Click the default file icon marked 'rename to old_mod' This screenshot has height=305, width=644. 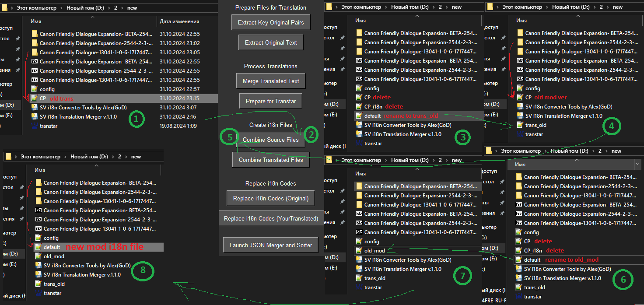(519, 260)
